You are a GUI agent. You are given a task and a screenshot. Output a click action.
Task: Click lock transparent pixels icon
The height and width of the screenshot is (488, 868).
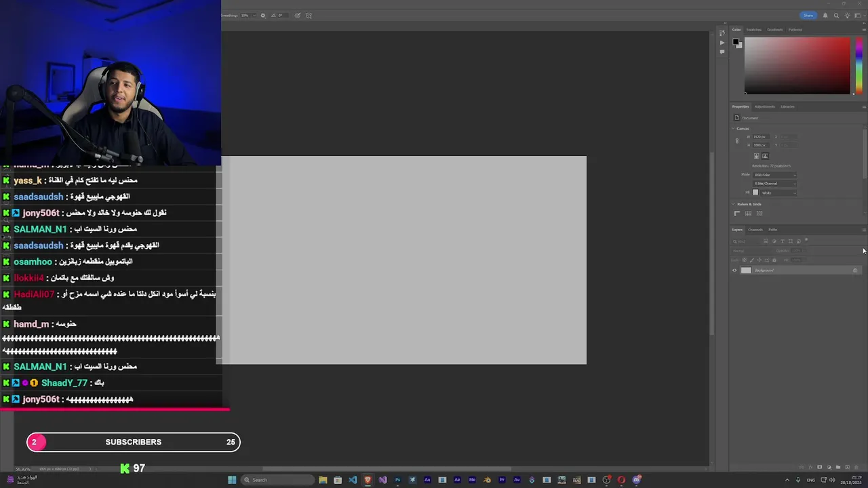tap(744, 260)
